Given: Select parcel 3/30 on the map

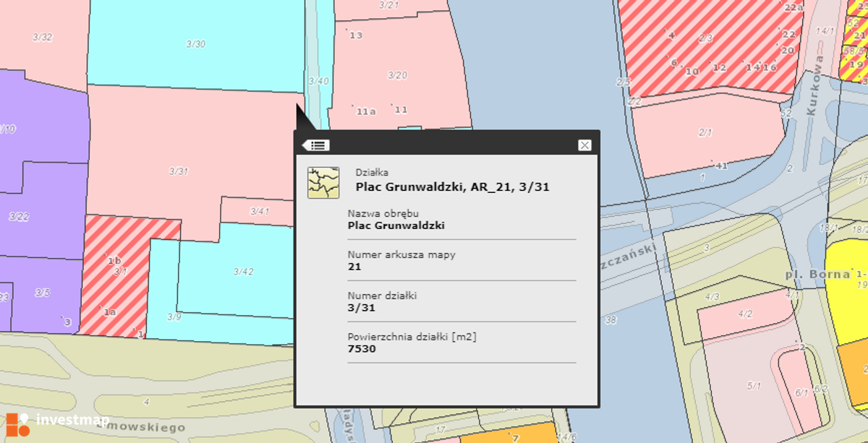Looking at the screenshot, I should pyautogui.click(x=195, y=44).
